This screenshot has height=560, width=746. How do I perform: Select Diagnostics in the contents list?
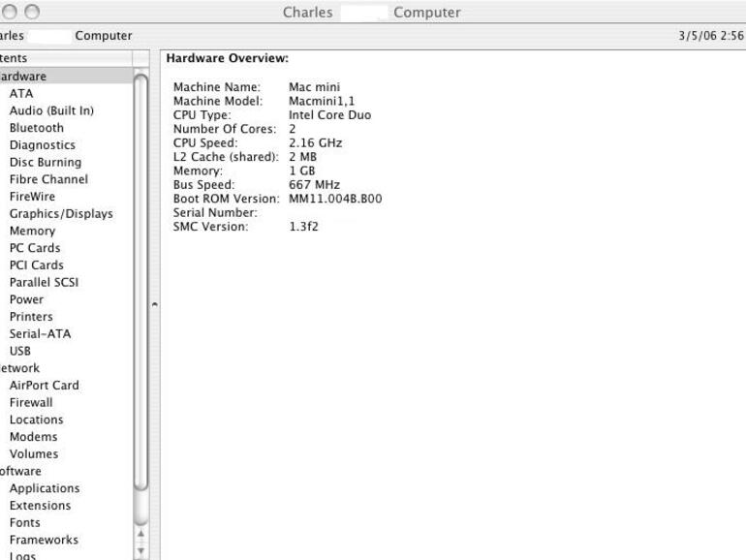(43, 144)
